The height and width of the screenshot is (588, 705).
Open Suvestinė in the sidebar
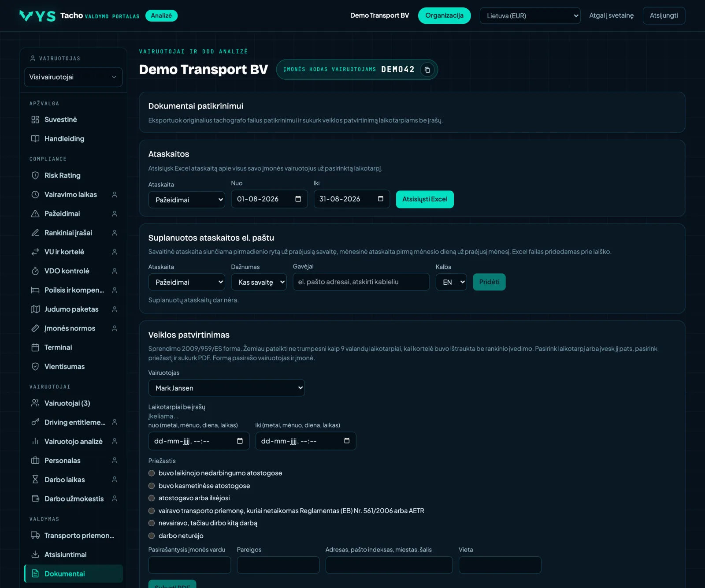73,119
